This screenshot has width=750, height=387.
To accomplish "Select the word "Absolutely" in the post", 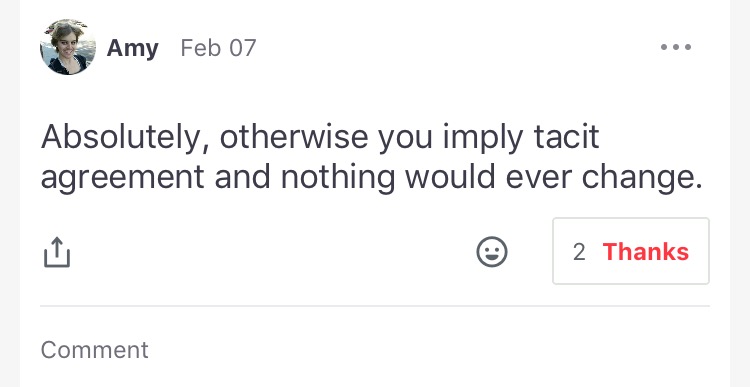I will pos(119,137).
